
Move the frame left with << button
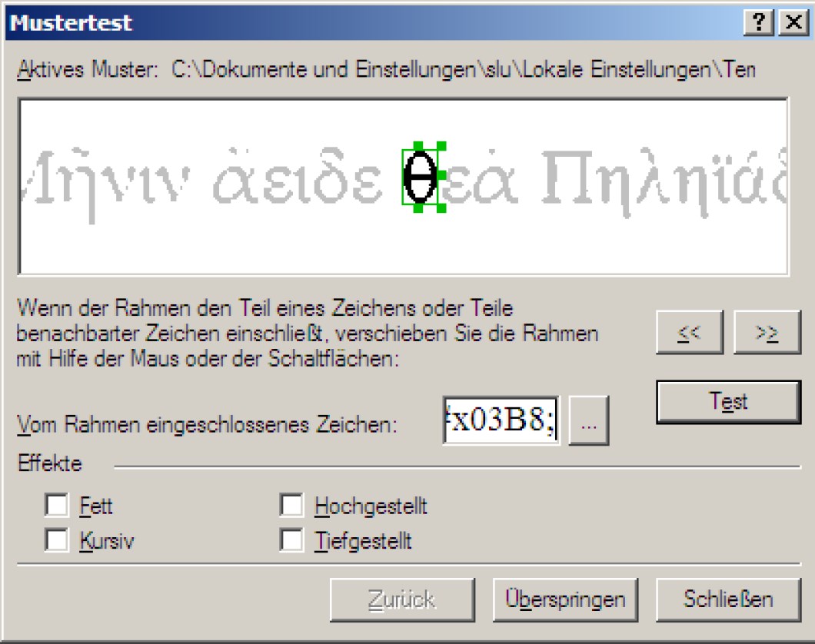(690, 333)
